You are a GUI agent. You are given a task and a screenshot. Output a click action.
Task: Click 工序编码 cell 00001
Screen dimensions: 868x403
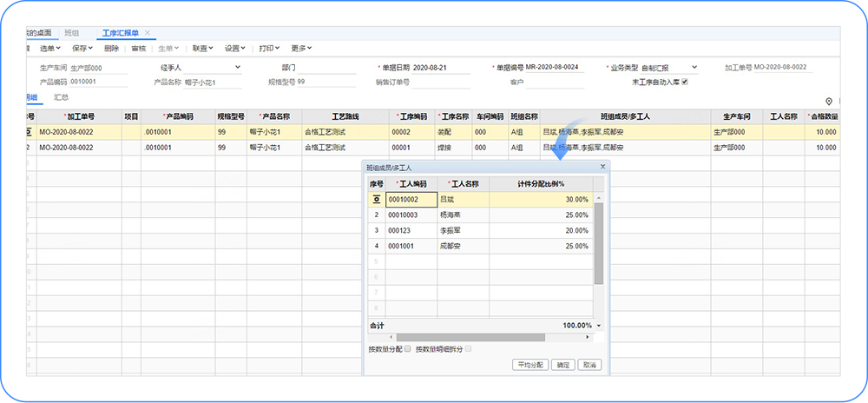tap(411, 148)
